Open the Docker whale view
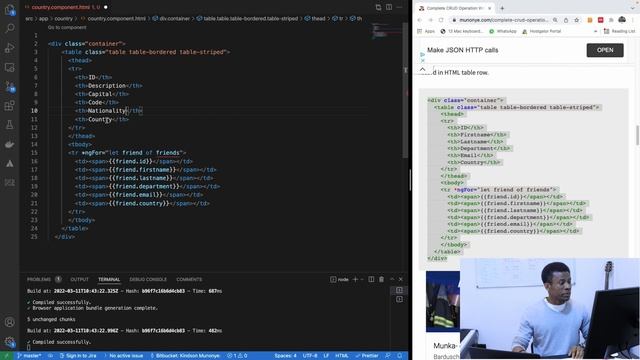This screenshot has height=360, width=640. click(x=9, y=144)
